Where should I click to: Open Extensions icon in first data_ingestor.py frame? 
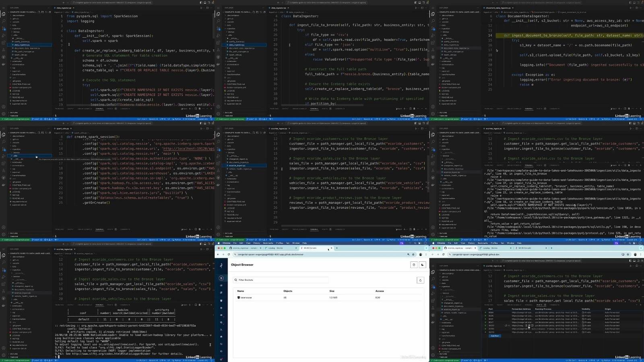point(4,43)
